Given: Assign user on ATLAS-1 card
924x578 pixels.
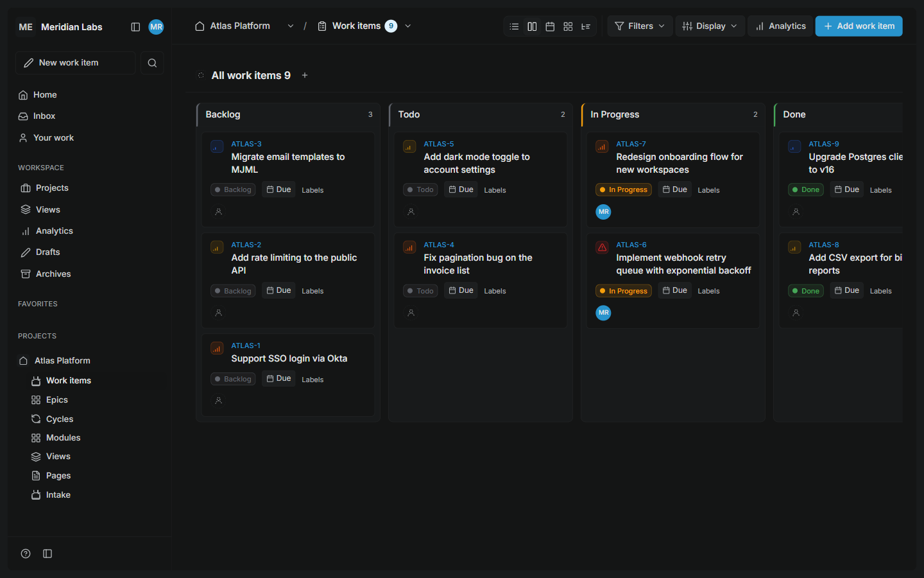Looking at the screenshot, I should (x=218, y=400).
